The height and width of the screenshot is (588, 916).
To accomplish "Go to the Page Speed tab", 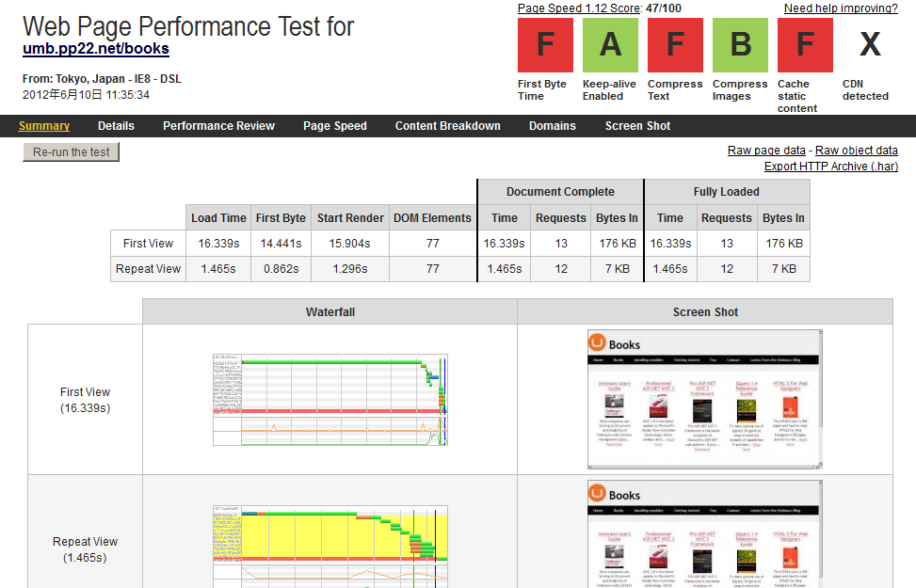I will coord(335,125).
